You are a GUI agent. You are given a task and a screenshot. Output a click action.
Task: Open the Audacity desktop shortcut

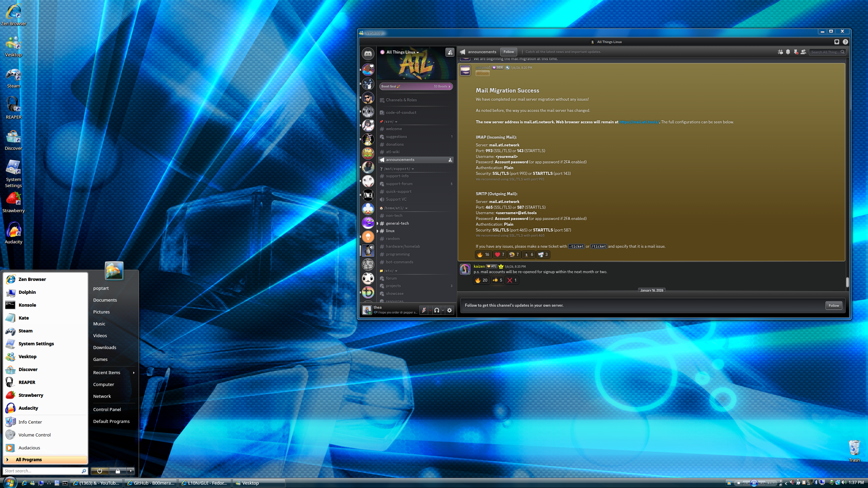click(14, 233)
